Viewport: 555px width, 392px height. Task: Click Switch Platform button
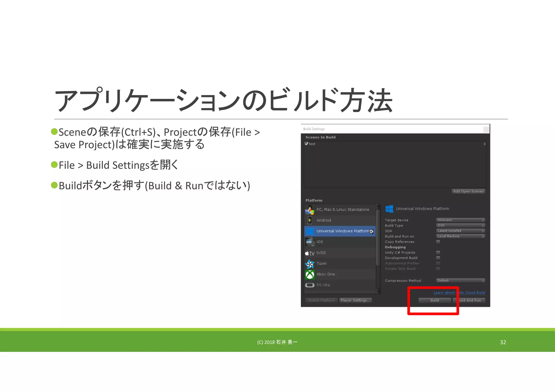[321, 300]
